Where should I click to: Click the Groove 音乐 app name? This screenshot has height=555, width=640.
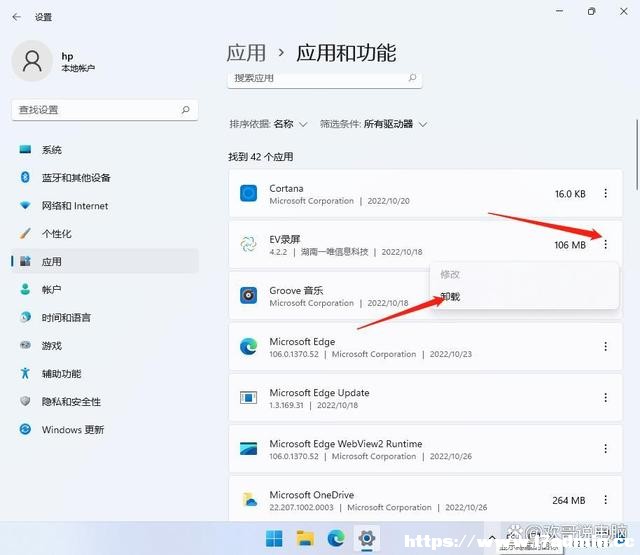click(296, 291)
